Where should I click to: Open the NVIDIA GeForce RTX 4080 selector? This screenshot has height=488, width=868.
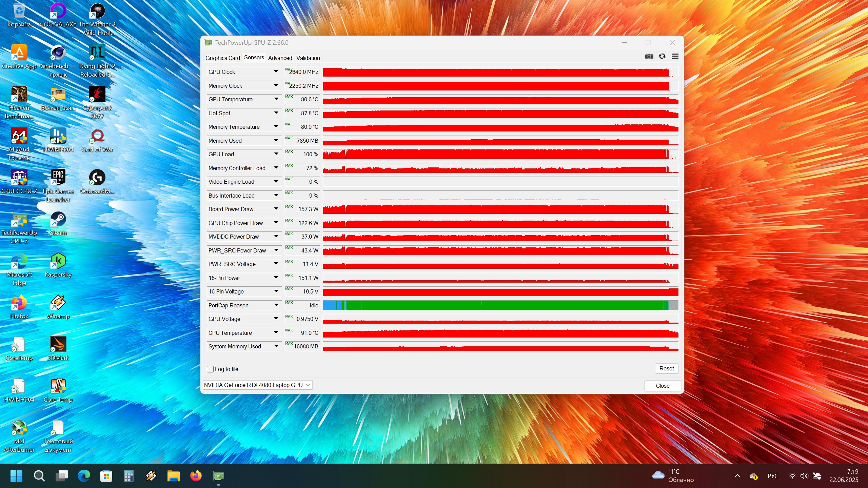257,385
